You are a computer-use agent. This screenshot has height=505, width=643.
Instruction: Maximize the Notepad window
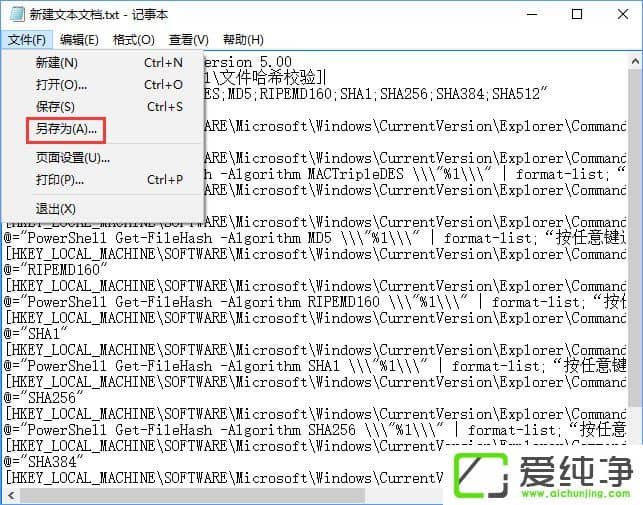[x=577, y=14]
